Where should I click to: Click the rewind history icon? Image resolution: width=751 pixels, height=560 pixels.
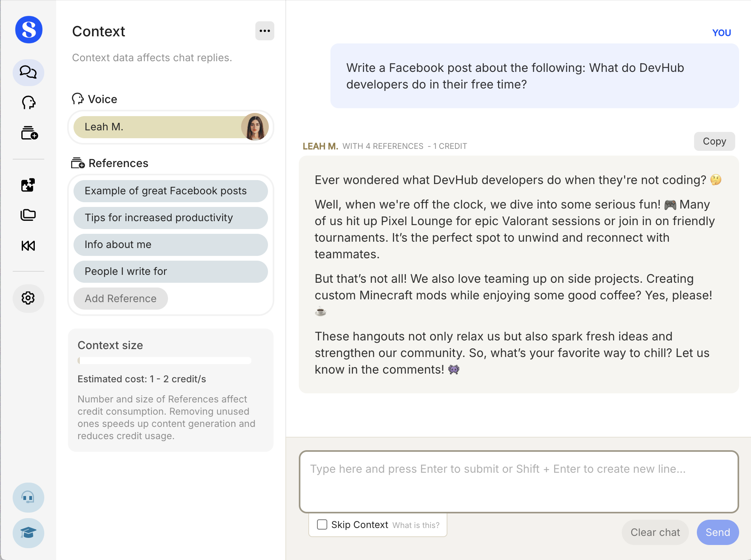pos(28,246)
